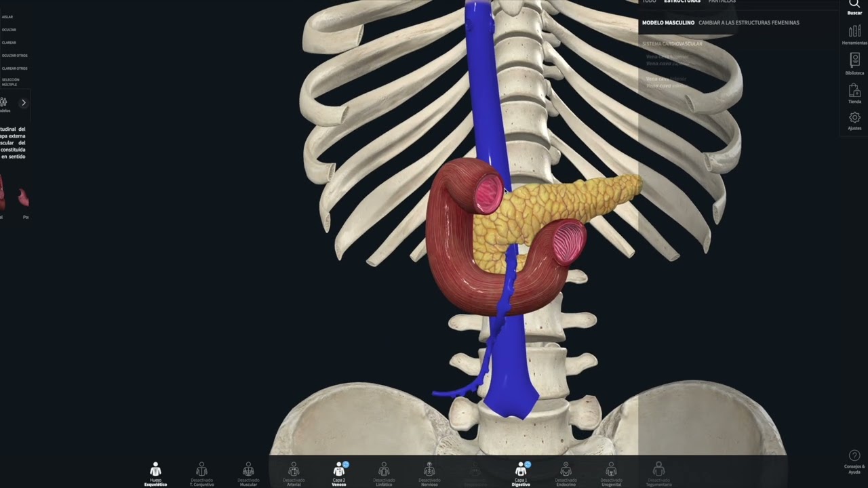Click the blue badge on Digestivo layer

(528, 464)
